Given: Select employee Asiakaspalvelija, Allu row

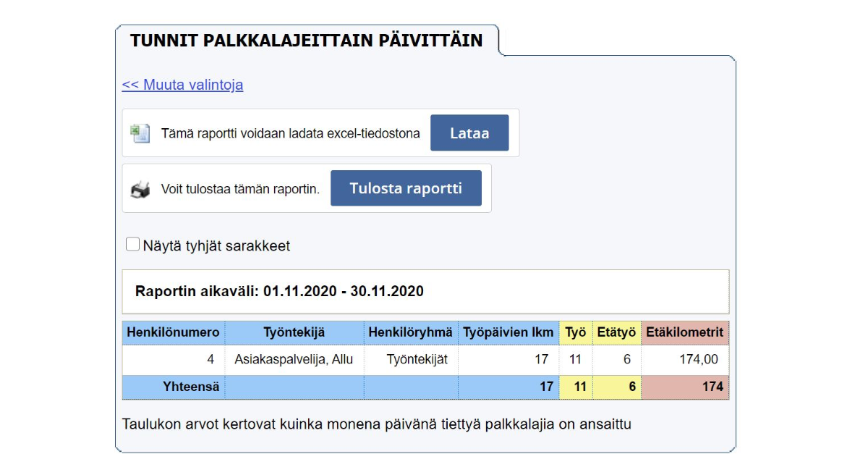Looking at the screenshot, I should pyautogui.click(x=296, y=359).
